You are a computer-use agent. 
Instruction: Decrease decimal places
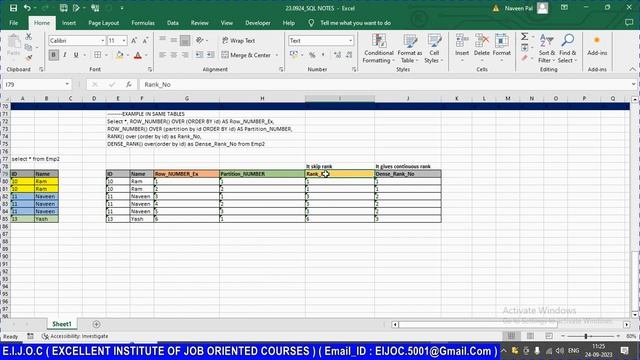pos(349,55)
